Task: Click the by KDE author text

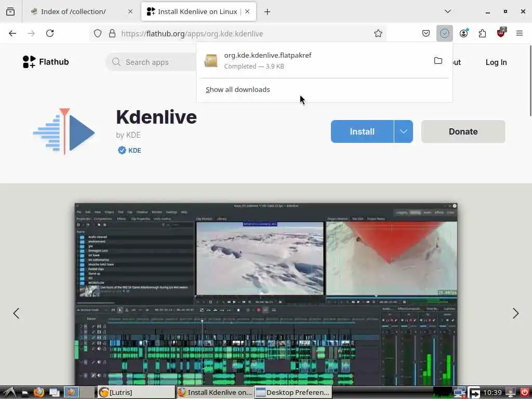Action: (x=128, y=135)
